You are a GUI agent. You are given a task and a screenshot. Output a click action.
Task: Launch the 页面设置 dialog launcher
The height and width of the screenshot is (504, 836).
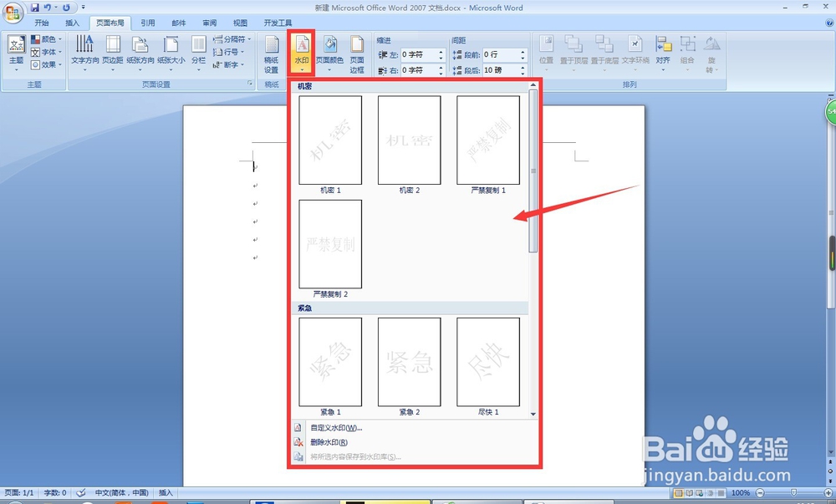click(x=249, y=84)
